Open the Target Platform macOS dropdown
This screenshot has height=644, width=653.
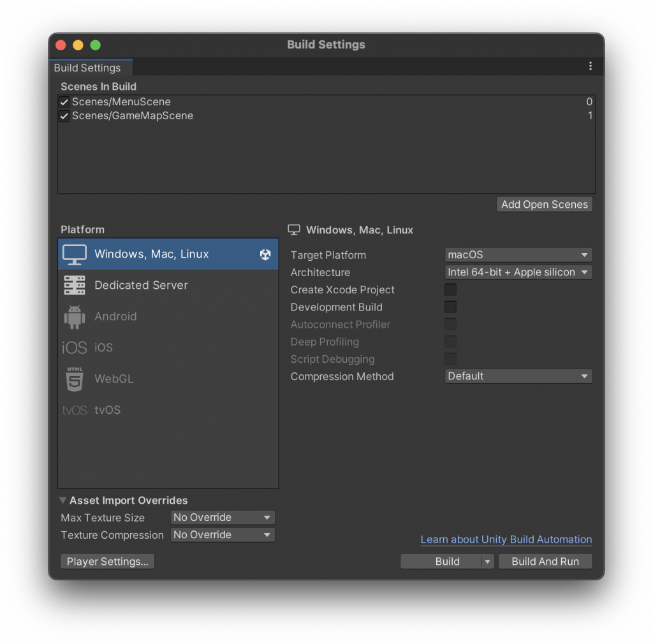(x=518, y=255)
